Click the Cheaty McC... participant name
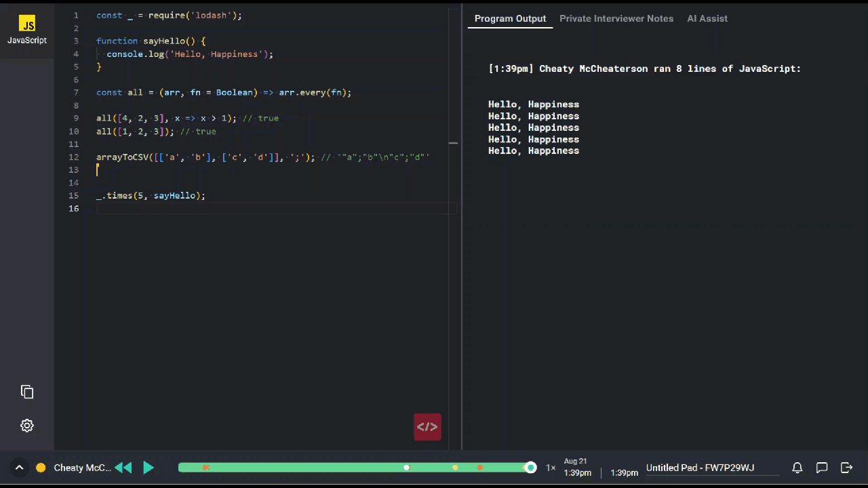 82,468
